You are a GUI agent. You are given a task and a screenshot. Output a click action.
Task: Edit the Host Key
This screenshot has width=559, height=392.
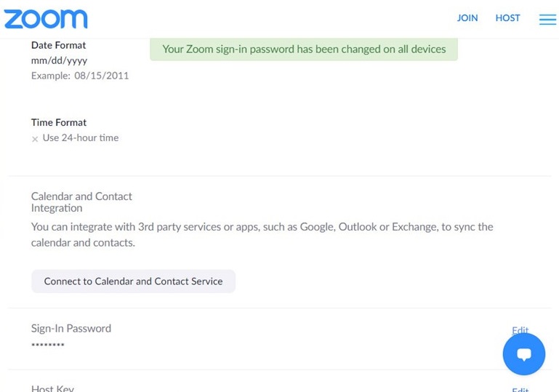tap(520, 389)
